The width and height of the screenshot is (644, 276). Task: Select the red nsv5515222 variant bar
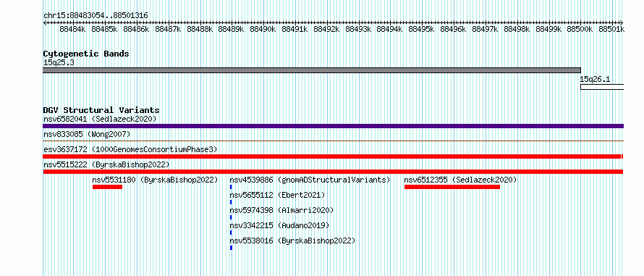[333, 172]
